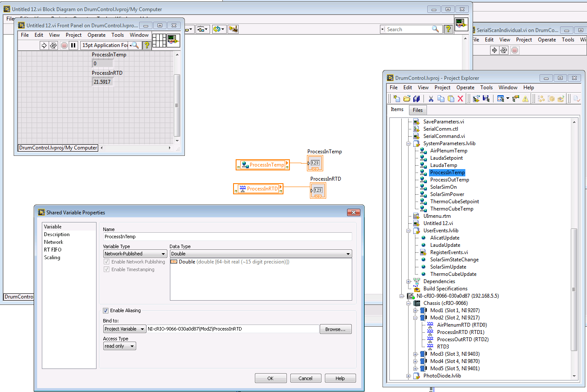Click Save project icon with tree

486,99
